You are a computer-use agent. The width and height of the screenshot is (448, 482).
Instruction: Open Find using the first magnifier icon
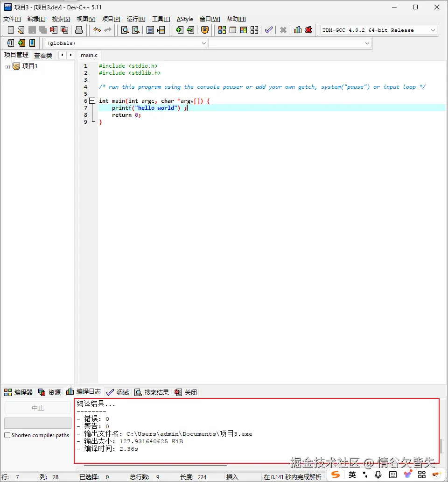[125, 30]
